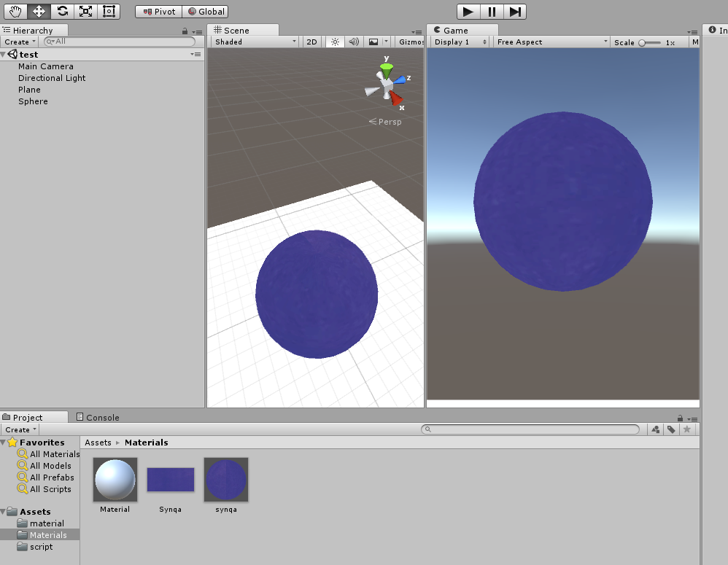Image resolution: width=728 pixels, height=565 pixels.
Task: Click the Project search field
Action: pyautogui.click(x=530, y=429)
